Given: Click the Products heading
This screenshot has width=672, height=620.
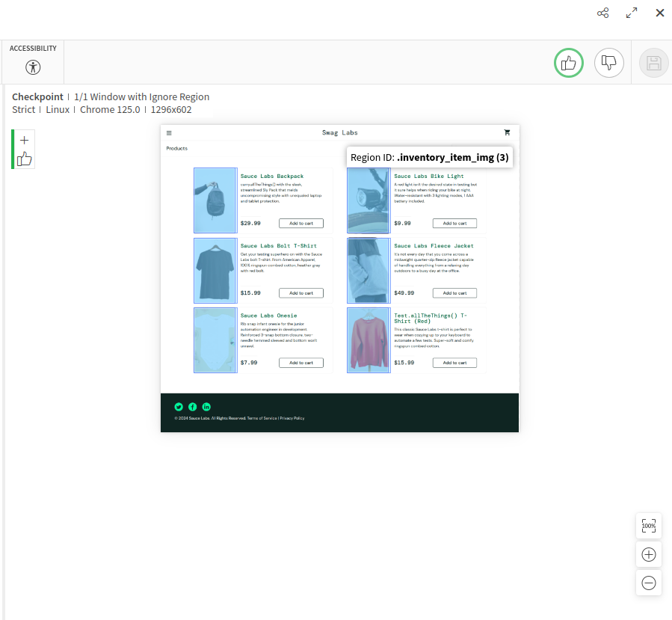Looking at the screenshot, I should 176,148.
